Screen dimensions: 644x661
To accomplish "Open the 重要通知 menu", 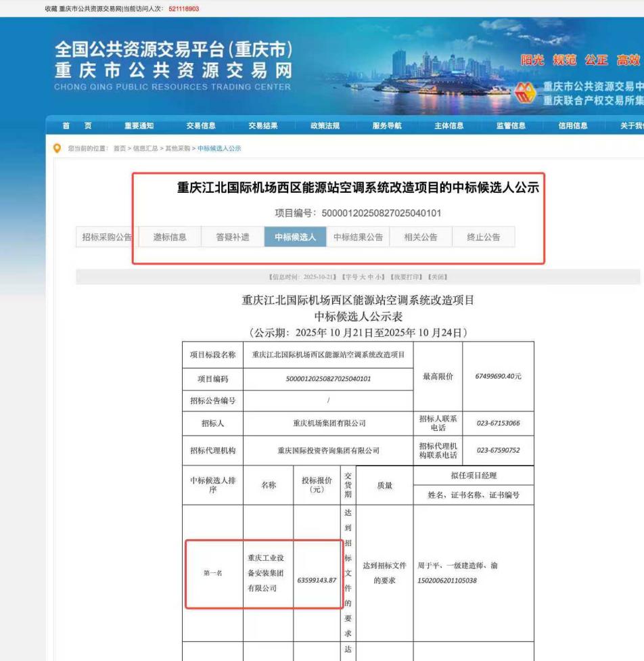I will coord(139,126).
